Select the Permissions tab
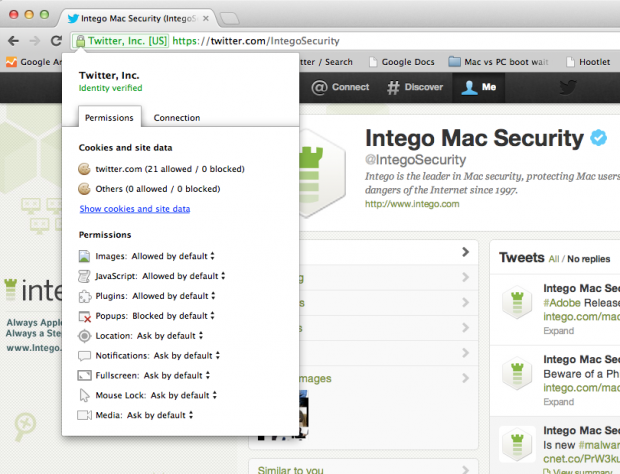 click(x=109, y=118)
